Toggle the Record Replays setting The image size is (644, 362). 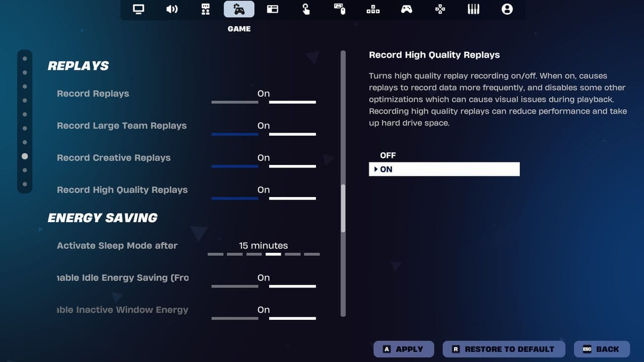264,96
